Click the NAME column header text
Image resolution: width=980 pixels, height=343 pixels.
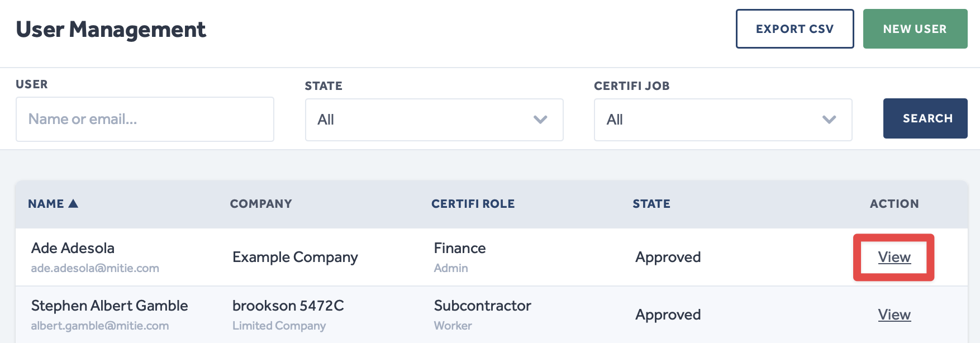(x=46, y=204)
